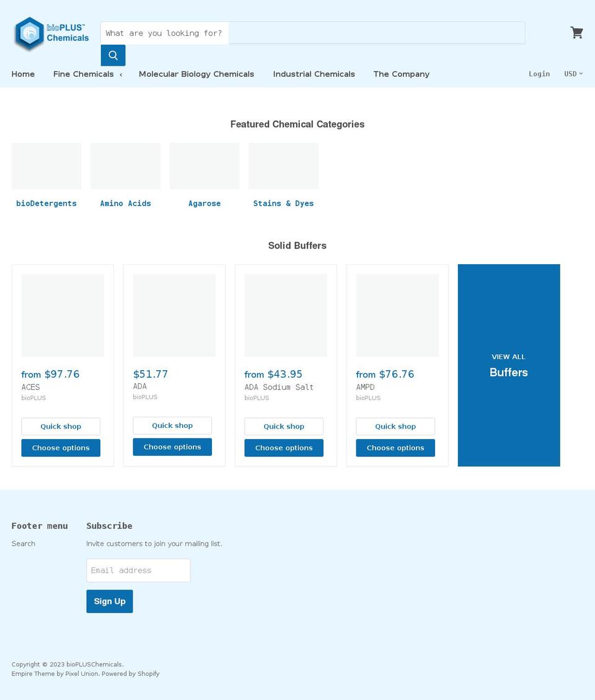Click the magnifier search button
The width and height of the screenshot is (595, 700).
(113, 55)
